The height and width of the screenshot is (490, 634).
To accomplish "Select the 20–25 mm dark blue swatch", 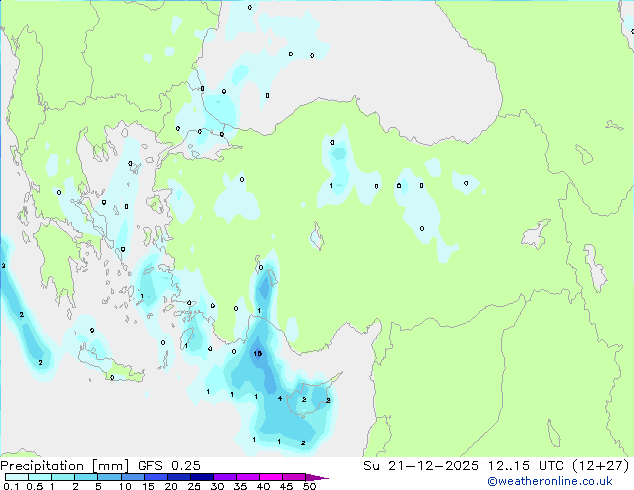I will point(178,477).
